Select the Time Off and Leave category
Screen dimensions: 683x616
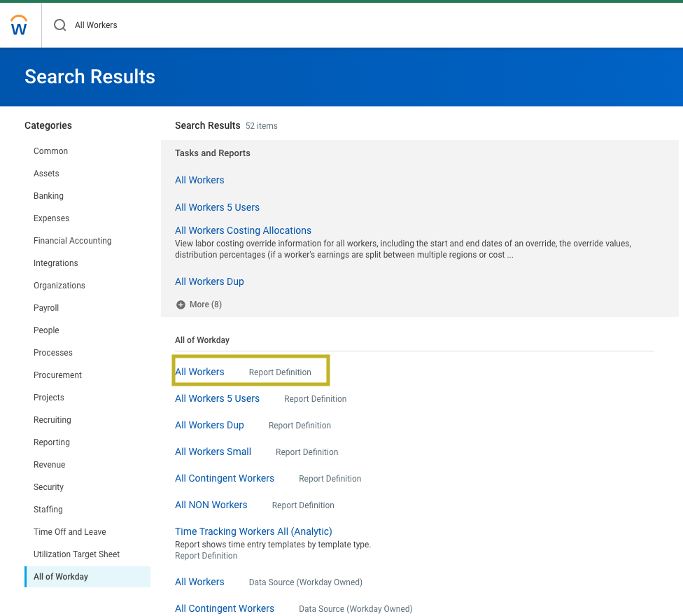[x=69, y=532]
